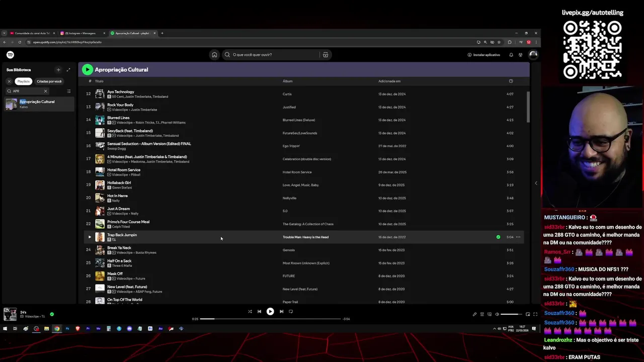Open the user profile avatar
644x362 pixels.
[x=533, y=55]
